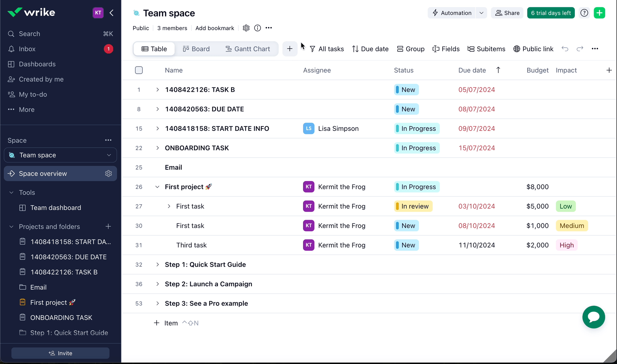Tick the select all checkbox
617x364 pixels.
tap(139, 70)
